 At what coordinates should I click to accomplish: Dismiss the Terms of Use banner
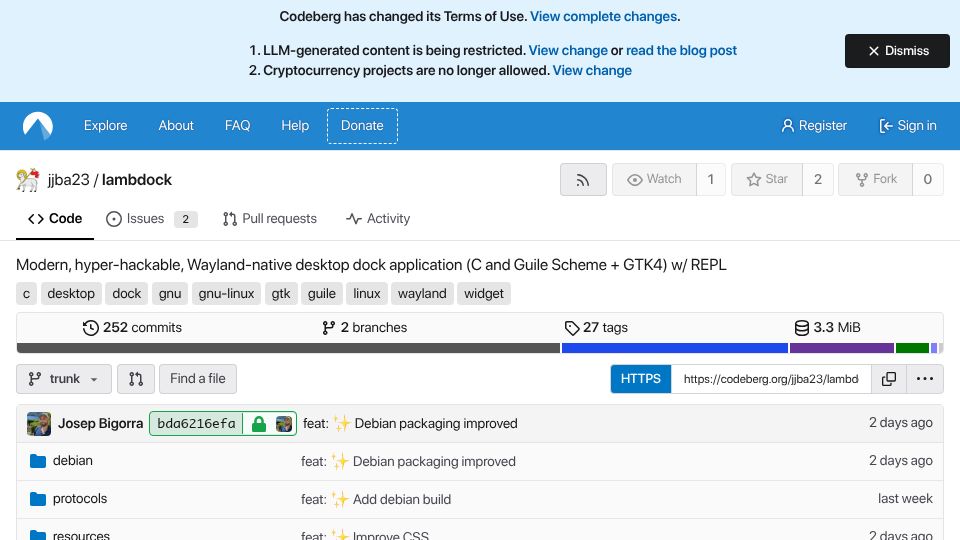[x=897, y=51]
